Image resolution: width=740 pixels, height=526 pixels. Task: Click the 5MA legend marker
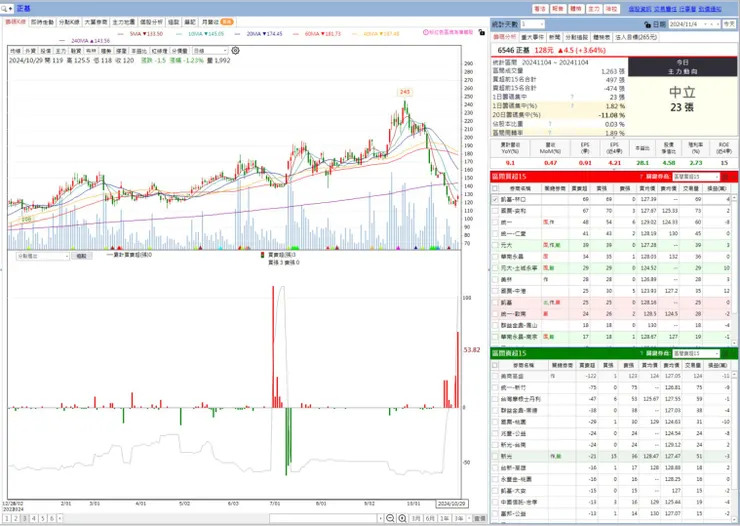pos(120,33)
